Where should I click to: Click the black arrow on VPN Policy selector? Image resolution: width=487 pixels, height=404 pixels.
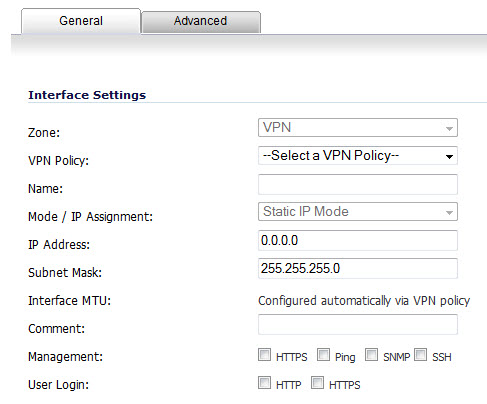click(x=449, y=156)
